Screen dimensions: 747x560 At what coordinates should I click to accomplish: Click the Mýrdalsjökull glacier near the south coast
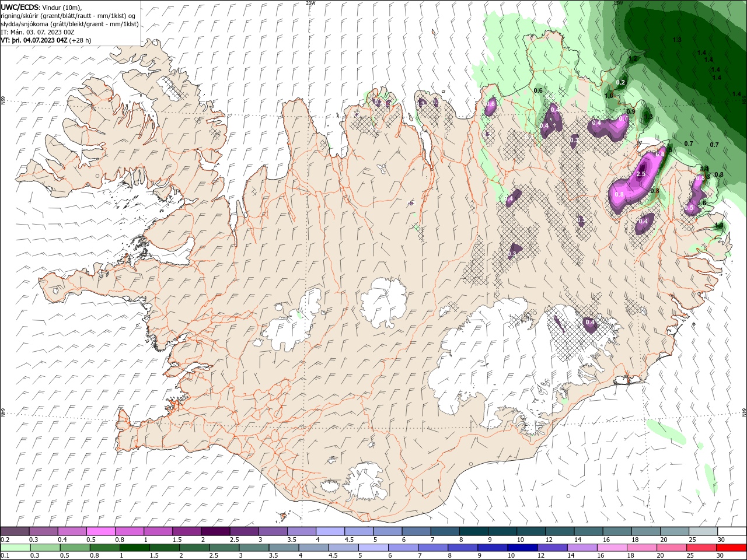click(365, 481)
